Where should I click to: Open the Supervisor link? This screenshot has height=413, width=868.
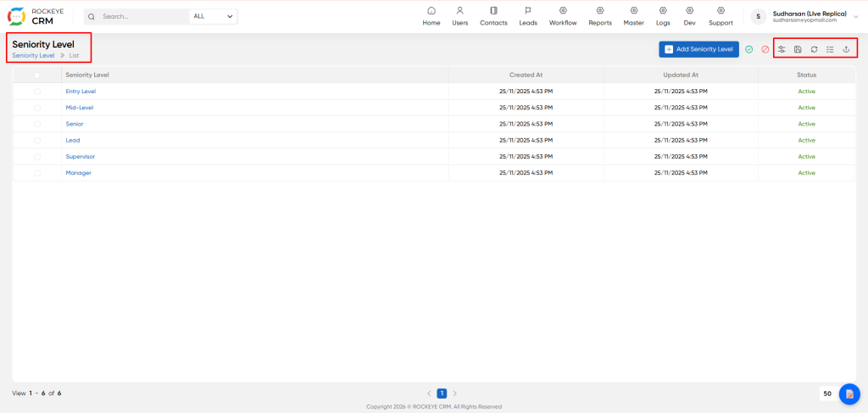click(81, 157)
